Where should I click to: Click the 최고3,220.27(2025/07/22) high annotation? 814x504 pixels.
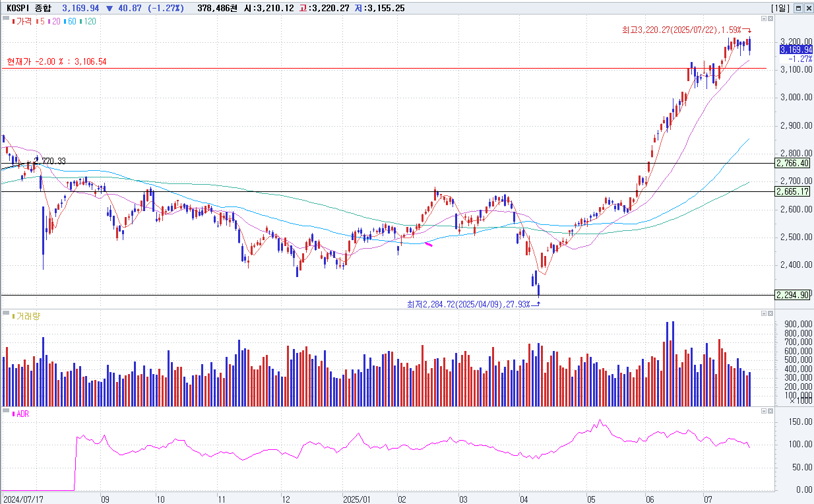pyautogui.click(x=683, y=30)
